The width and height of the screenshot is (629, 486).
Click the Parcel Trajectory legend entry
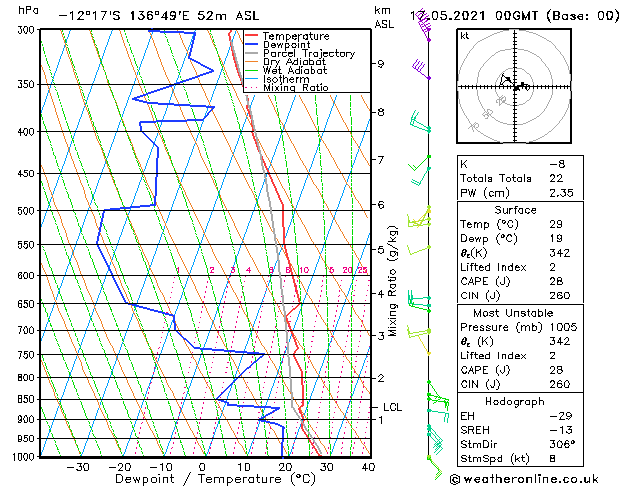coord(300,53)
